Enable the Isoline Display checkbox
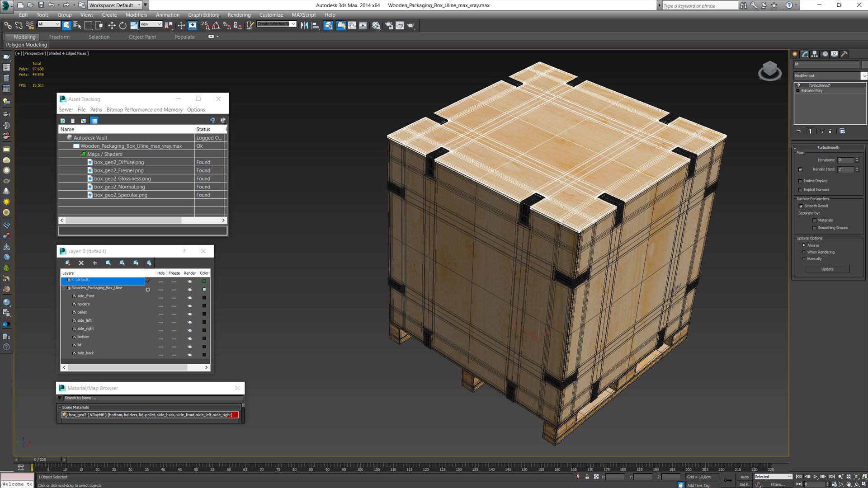868x488 pixels. (x=801, y=181)
